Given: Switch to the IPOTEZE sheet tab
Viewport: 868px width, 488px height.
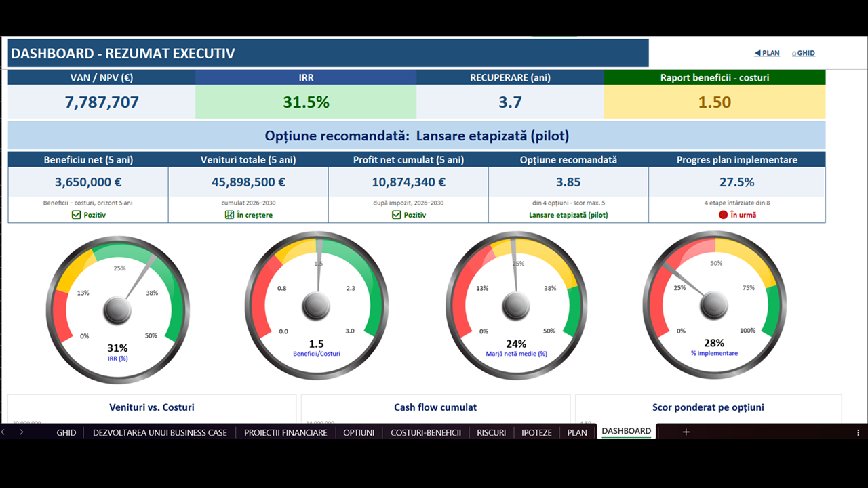Looking at the screenshot, I should (x=536, y=432).
